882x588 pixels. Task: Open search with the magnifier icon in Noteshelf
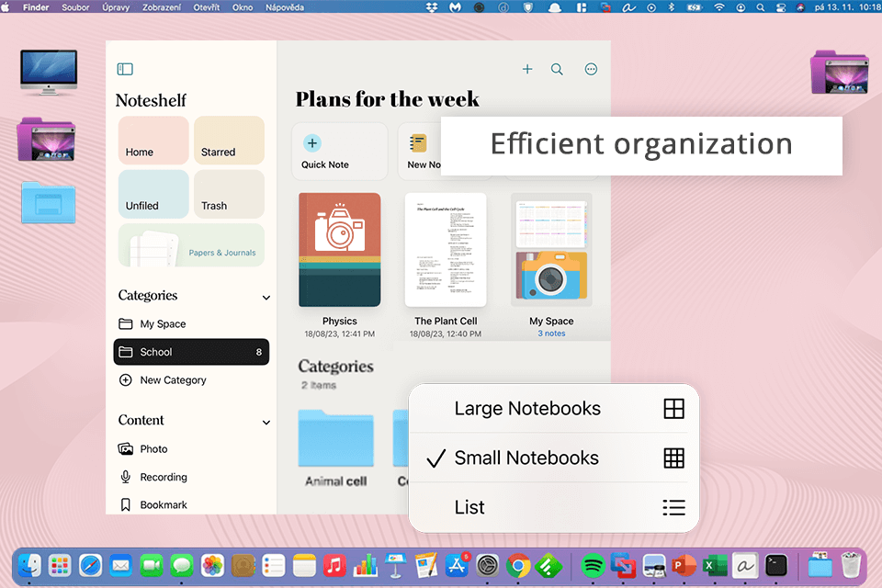pos(557,69)
